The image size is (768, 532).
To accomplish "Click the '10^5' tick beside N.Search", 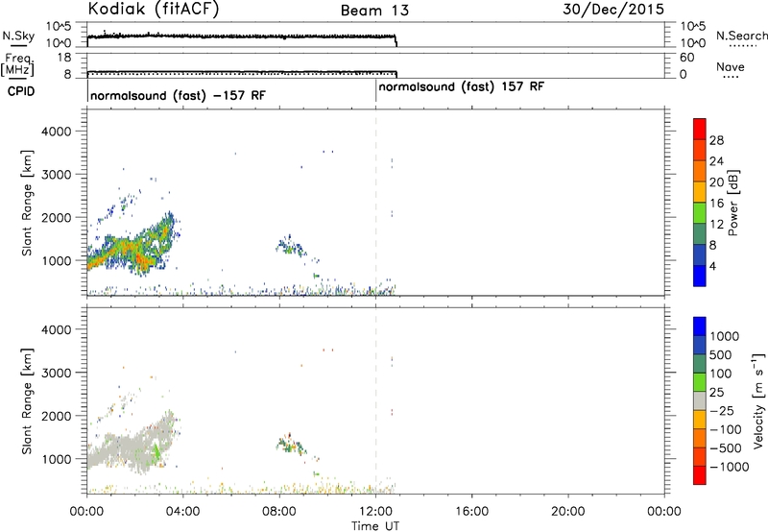I will click(693, 26).
